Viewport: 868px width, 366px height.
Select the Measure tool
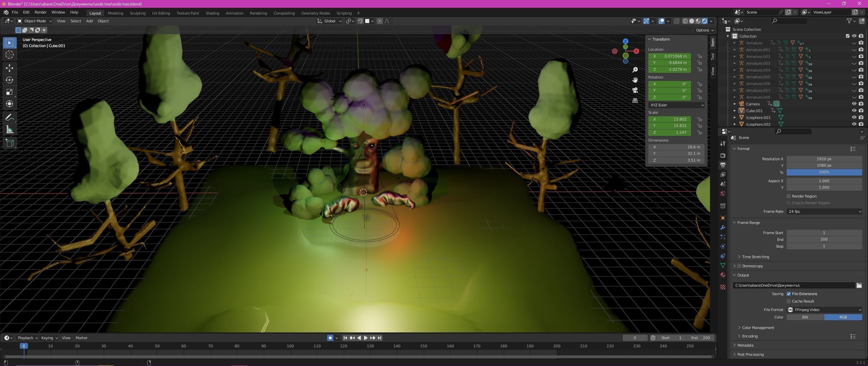coord(9,129)
